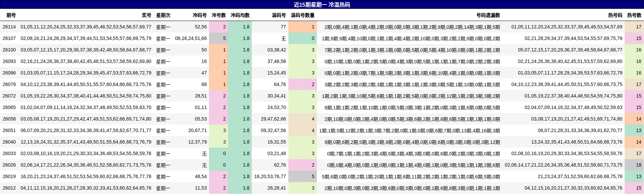Viewport: 644px width, 194px height.
Task: Click warm count 5 in row 26019
Action: (303, 176)
